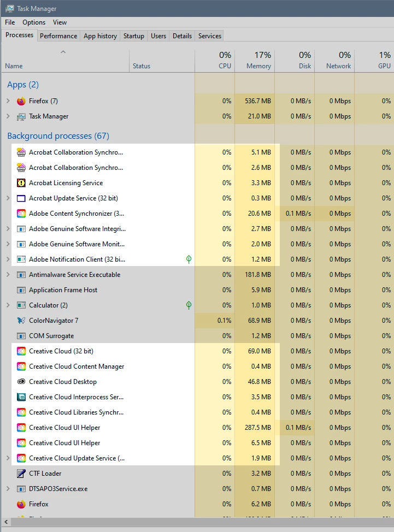Expand the Calculator (2) group
The width and height of the screenshot is (394, 532).
8,305
